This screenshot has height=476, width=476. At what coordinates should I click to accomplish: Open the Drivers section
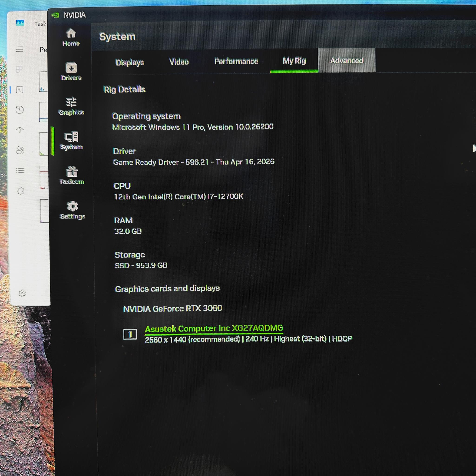point(71,71)
